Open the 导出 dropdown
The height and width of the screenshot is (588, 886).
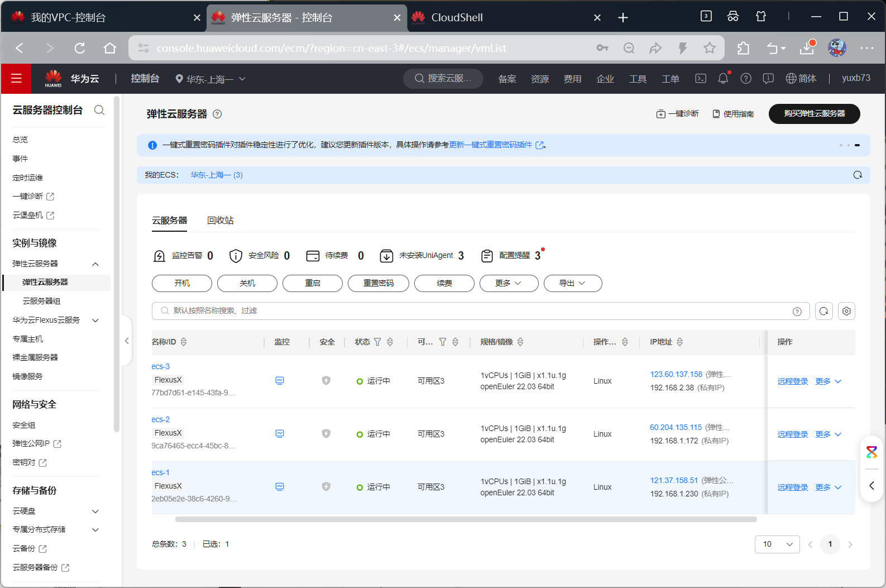[x=573, y=283]
